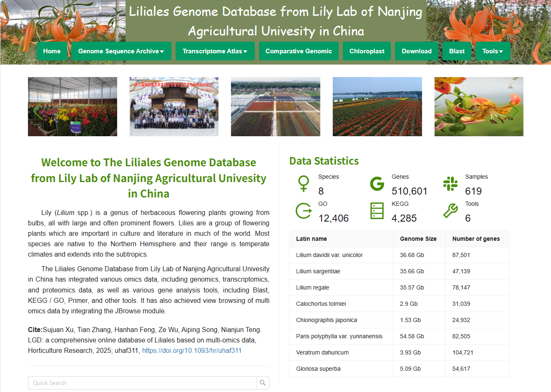The height and width of the screenshot is (392, 551).
Task: Click the Species female-symbol icon
Action: pos(304,184)
